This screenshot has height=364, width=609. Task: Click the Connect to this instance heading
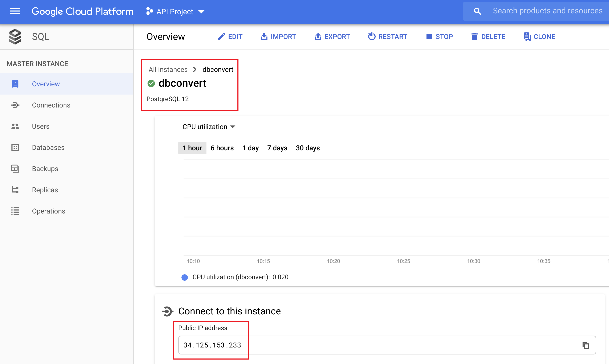coord(230,311)
